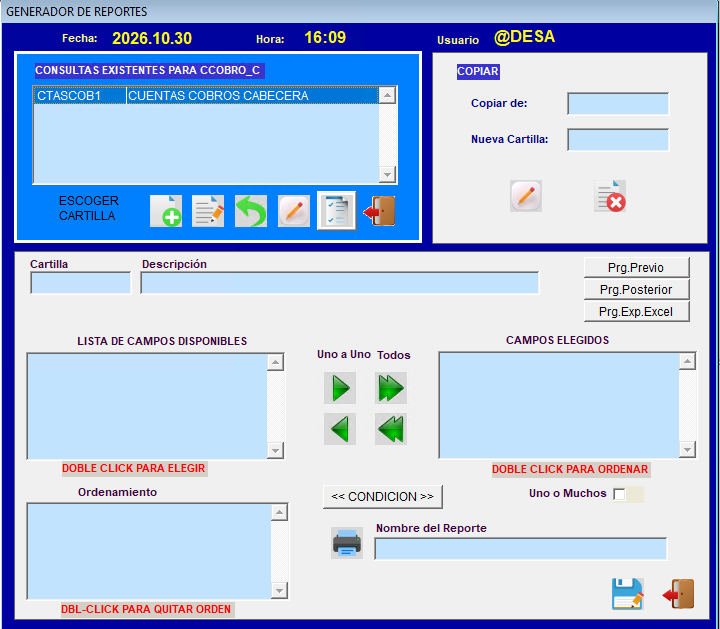
Task: Click the Nombre del Reporte input field
Action: [x=521, y=549]
